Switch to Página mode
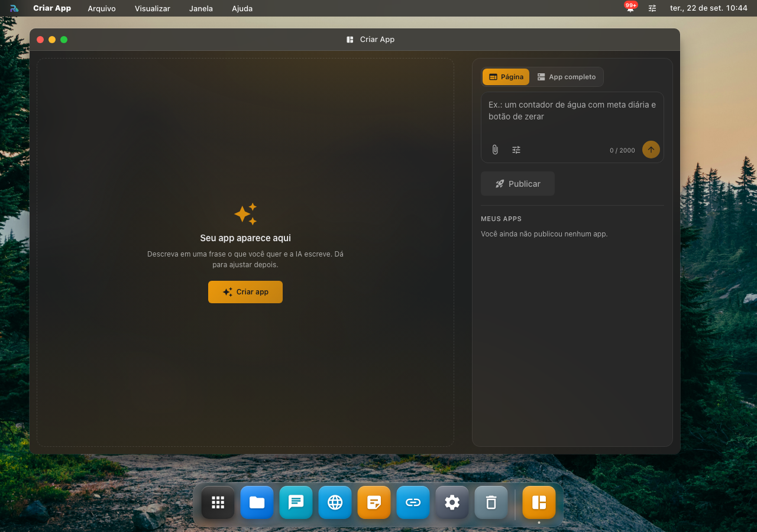This screenshot has width=757, height=532. click(506, 77)
